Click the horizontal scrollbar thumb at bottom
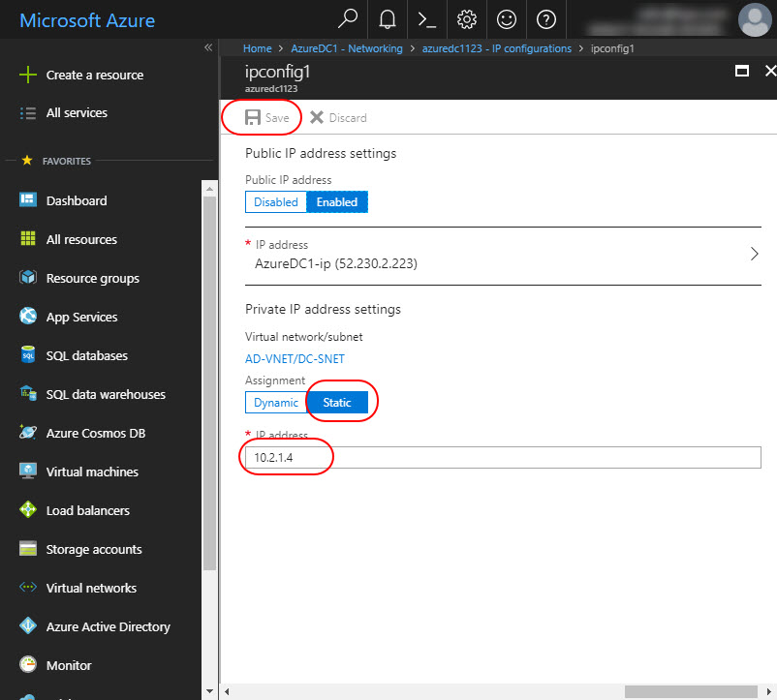Image resolution: width=777 pixels, height=700 pixels. pos(691,691)
